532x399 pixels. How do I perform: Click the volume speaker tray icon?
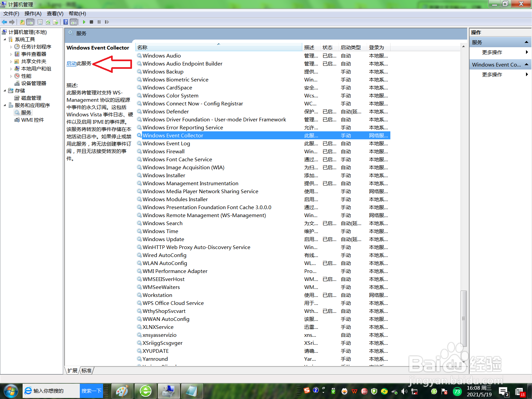click(404, 391)
